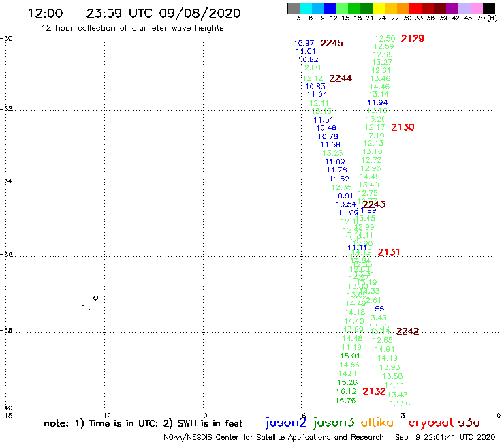The image size is (504, 443).
Task: Click the gray swatch in the color scale
Action: 294,8
